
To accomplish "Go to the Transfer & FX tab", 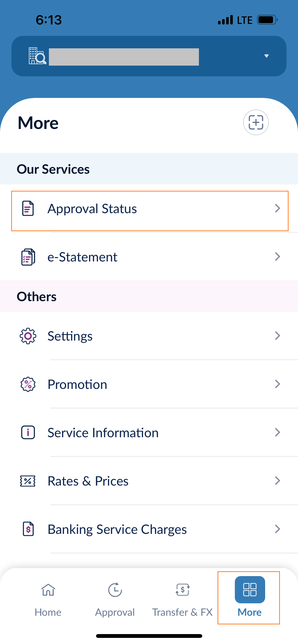I will pos(182,599).
